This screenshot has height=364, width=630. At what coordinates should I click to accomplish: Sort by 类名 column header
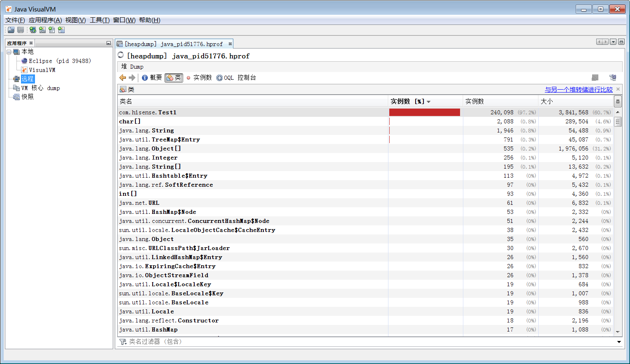click(253, 101)
